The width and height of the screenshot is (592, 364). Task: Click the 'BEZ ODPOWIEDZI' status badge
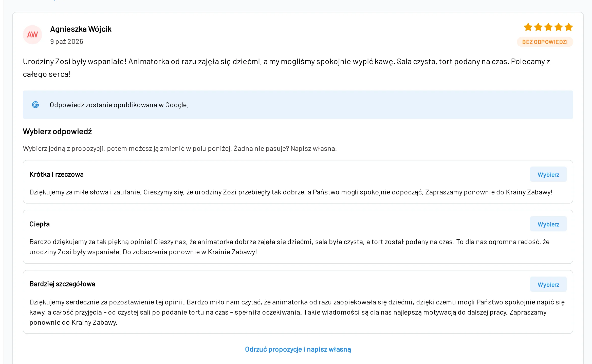[545, 42]
